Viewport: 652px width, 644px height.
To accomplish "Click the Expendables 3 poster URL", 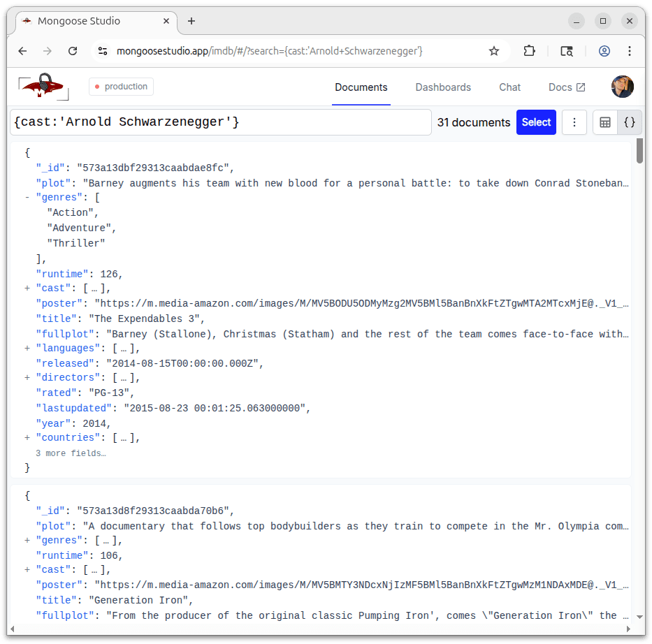I will [361, 304].
